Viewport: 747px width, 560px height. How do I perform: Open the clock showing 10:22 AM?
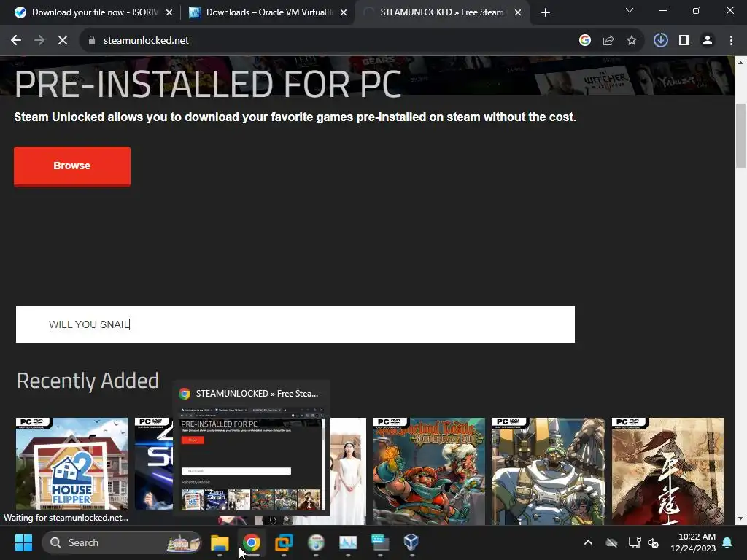693,542
